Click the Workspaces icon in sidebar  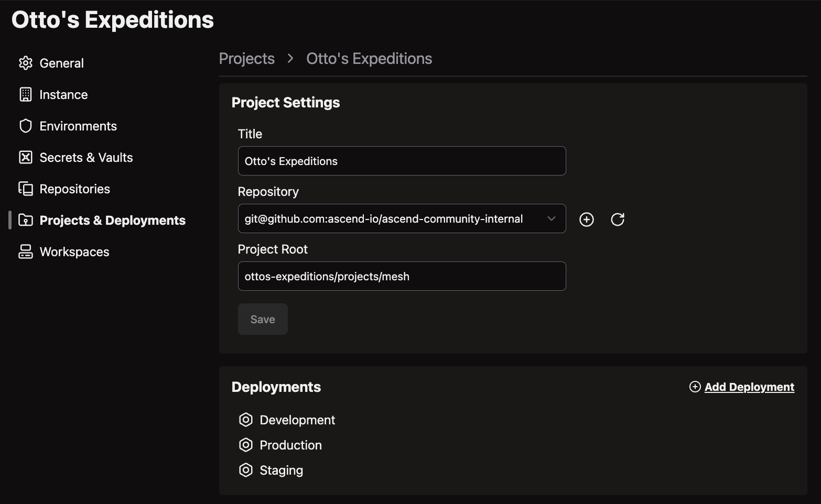coord(26,251)
